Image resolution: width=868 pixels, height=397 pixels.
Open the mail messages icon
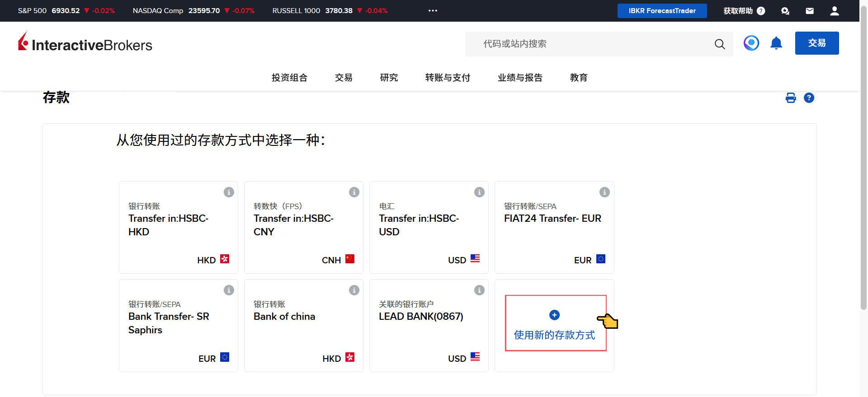[x=810, y=11]
